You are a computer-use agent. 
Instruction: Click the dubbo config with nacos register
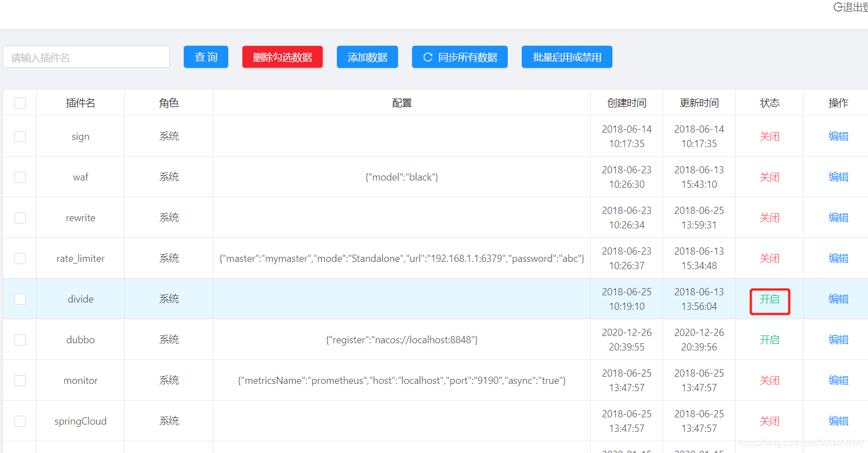coord(402,340)
